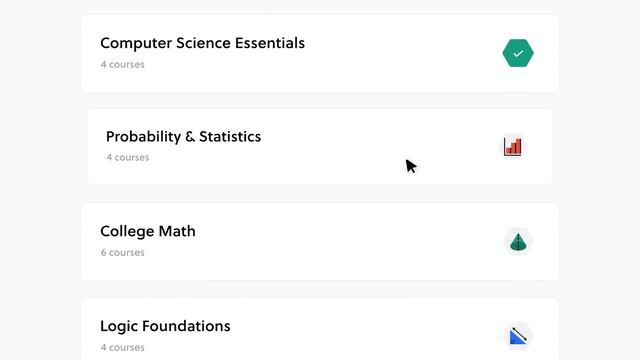Image resolution: width=640 pixels, height=360 pixels.
Task: Click "4 courses" under Logic Foundations
Action: point(122,348)
